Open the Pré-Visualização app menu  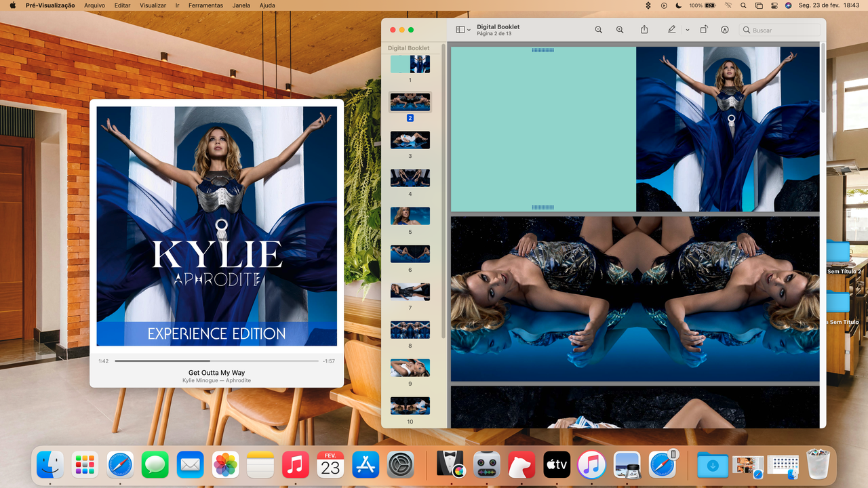pyautogui.click(x=50, y=5)
